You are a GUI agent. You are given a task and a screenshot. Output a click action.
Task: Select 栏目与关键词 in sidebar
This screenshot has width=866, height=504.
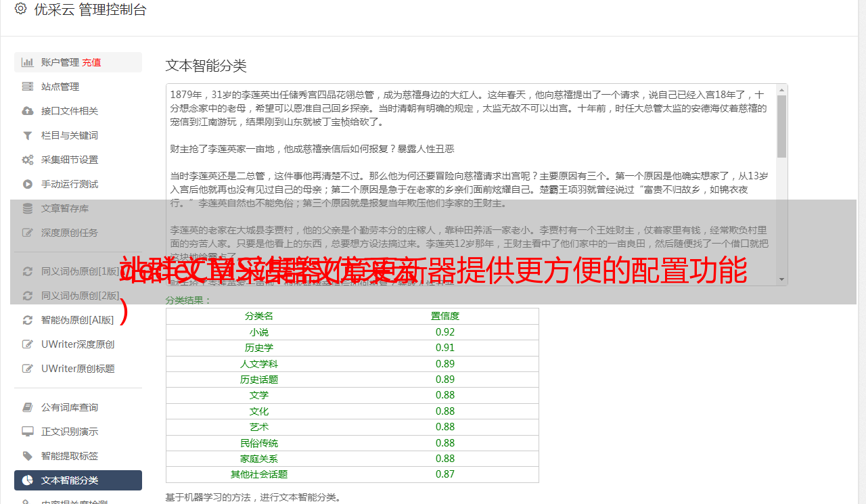(x=78, y=135)
